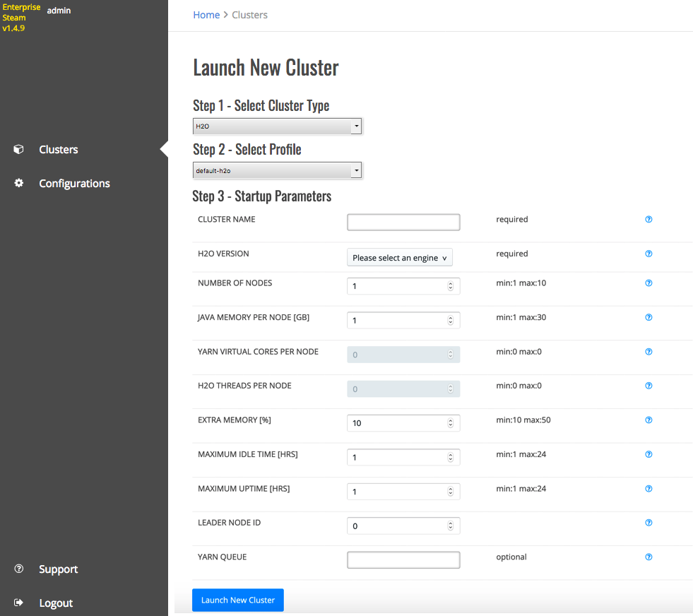
Task: Click the Launch New Cluster button
Action: tap(238, 600)
